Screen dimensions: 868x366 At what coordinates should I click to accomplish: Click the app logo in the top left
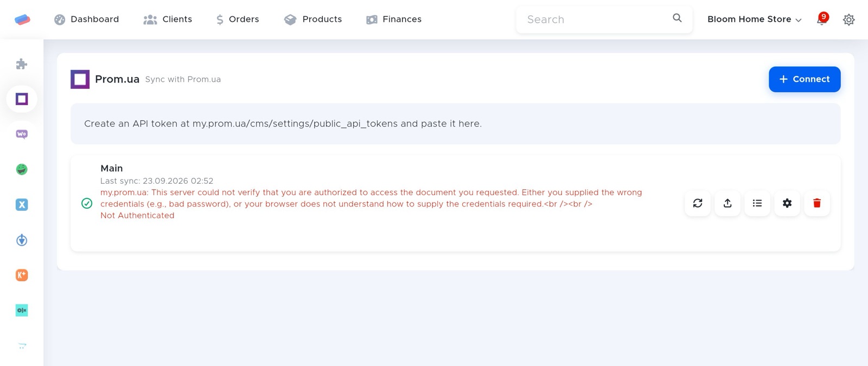22,20
